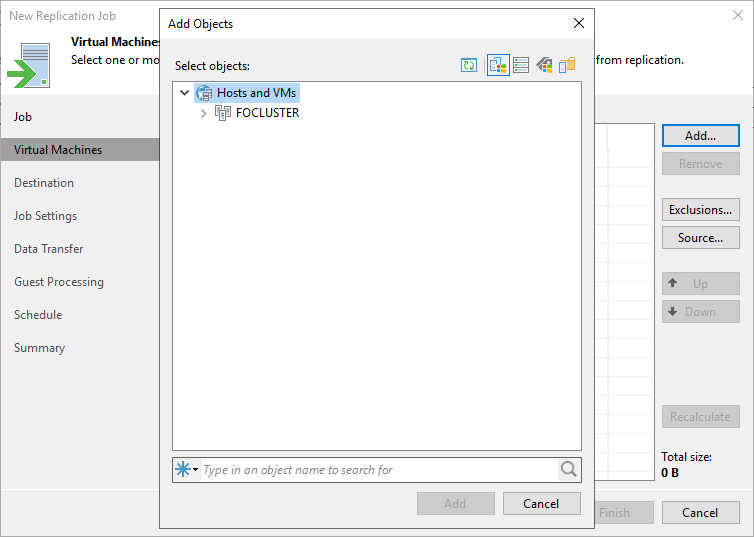The width and height of the screenshot is (754, 537).
Task: Select the Virtual Machines wizard step
Action: point(80,150)
